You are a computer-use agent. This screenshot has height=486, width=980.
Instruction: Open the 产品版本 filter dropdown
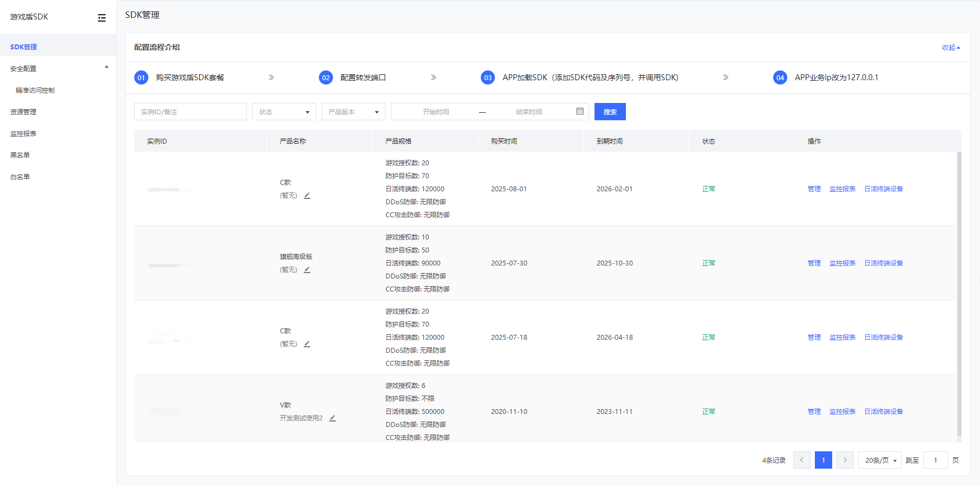[353, 112]
